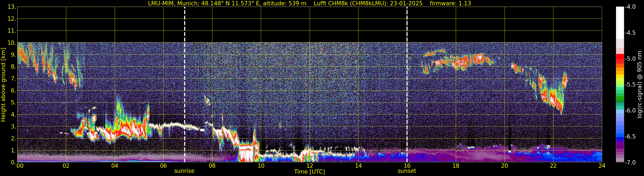644x176 pixels.
Task: Click the '12.' height axis tick label
Action: pyautogui.click(x=12, y=19)
